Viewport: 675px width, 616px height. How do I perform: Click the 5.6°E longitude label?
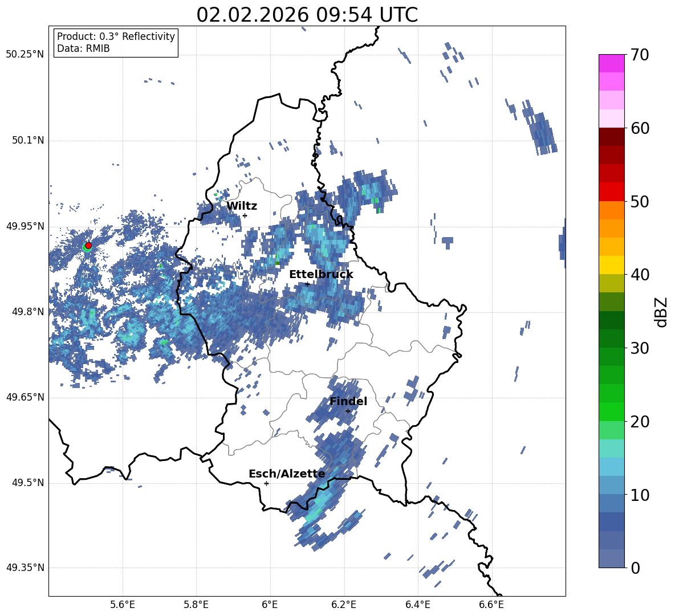(123, 605)
